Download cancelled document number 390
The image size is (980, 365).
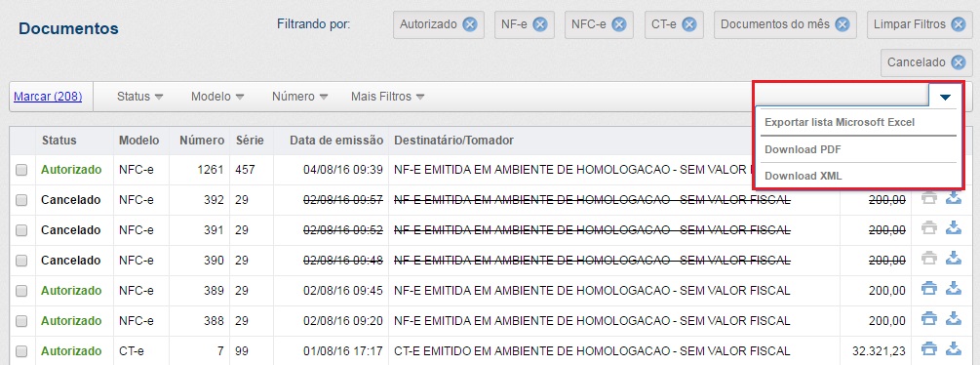953,259
